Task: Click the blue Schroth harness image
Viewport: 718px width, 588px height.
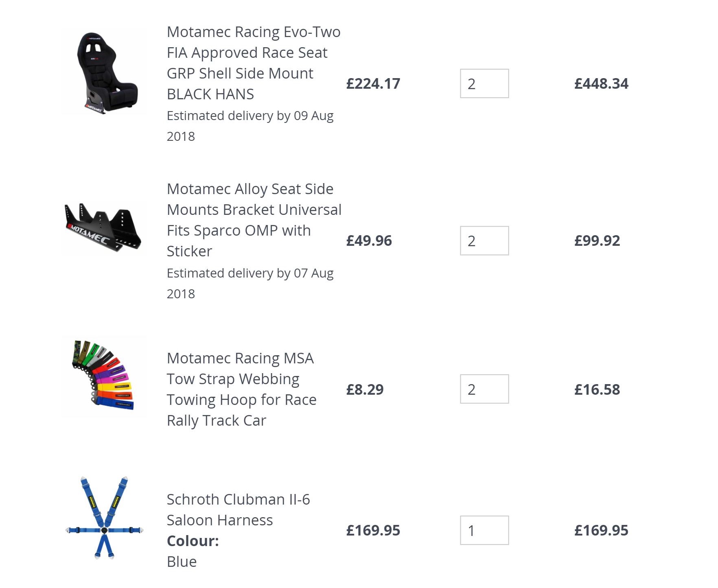Action: click(104, 518)
